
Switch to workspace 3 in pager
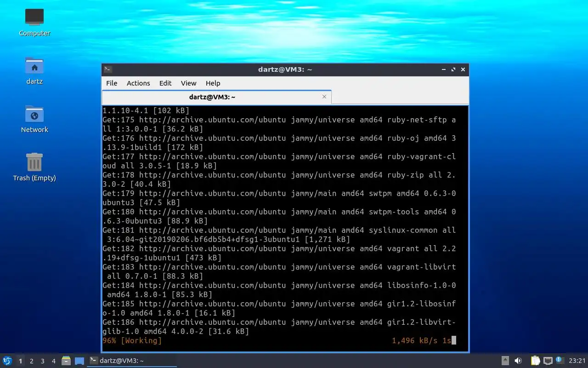tap(42, 361)
